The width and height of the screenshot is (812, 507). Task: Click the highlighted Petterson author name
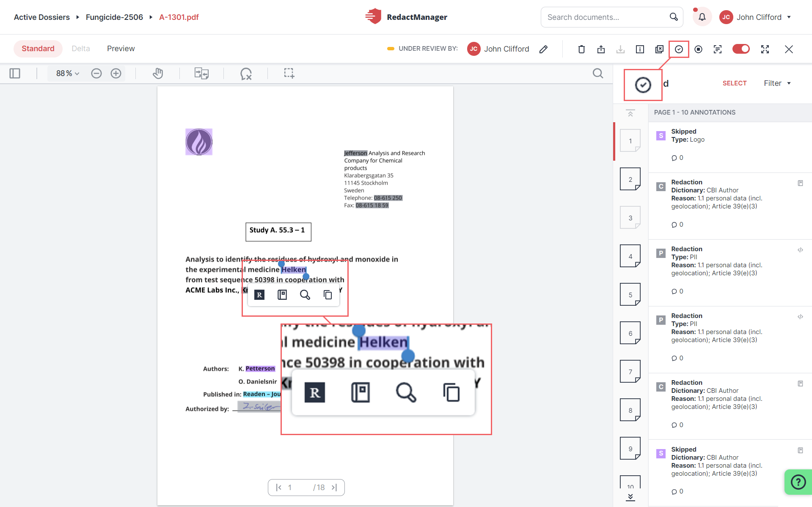pos(260,369)
